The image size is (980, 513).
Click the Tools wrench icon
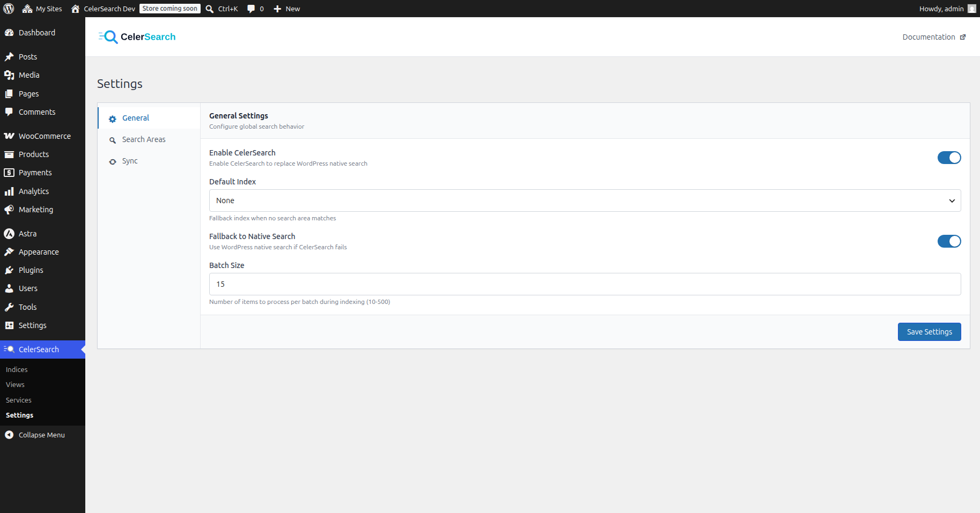tap(9, 307)
